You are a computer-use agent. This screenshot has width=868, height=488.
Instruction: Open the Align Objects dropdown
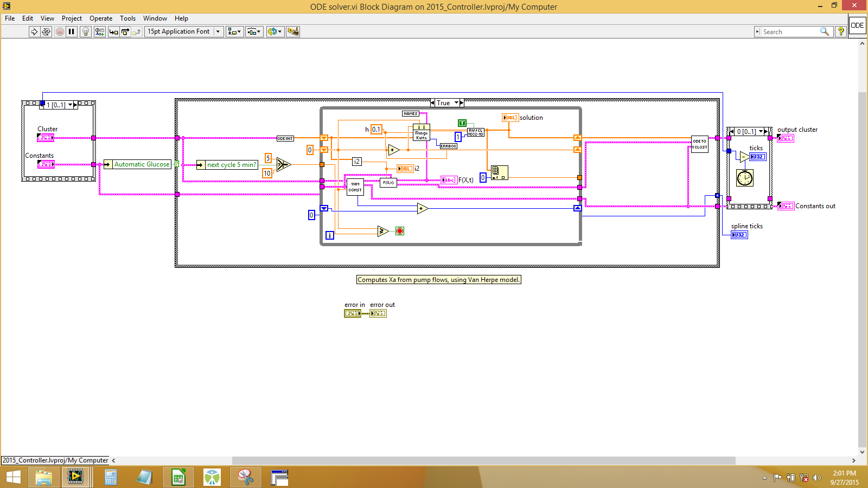coord(234,31)
